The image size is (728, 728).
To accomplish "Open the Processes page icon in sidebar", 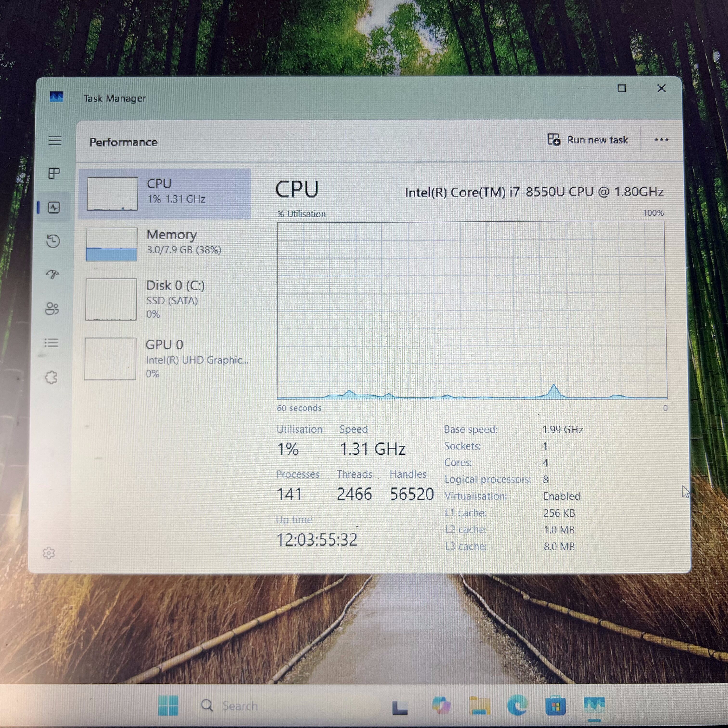I will click(x=54, y=174).
